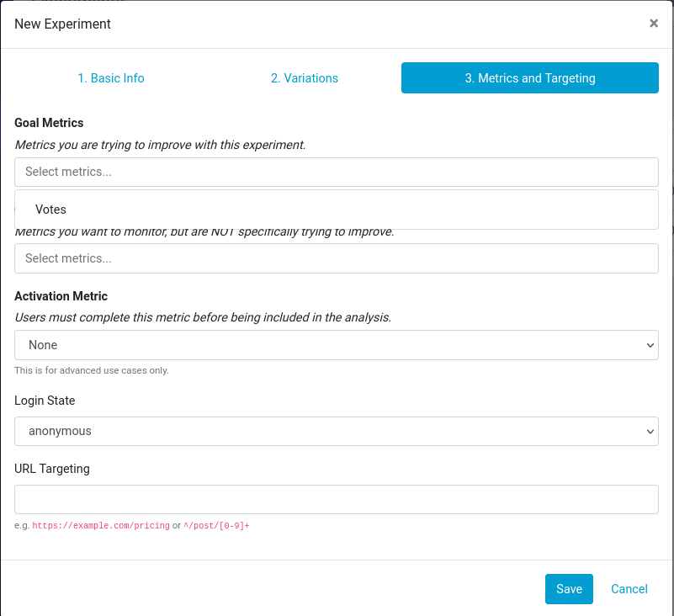Image resolution: width=674 pixels, height=616 pixels.
Task: Click the URL Targeting field label
Action: tap(52, 469)
